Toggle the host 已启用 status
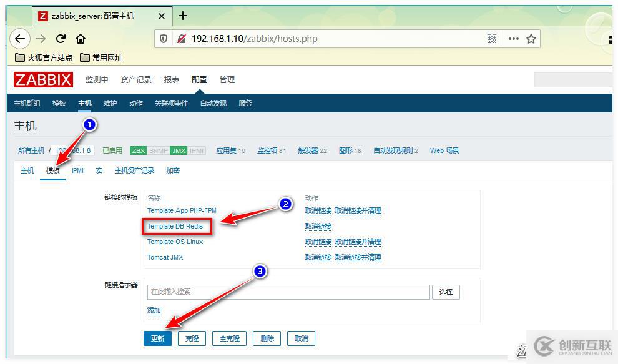 (112, 150)
